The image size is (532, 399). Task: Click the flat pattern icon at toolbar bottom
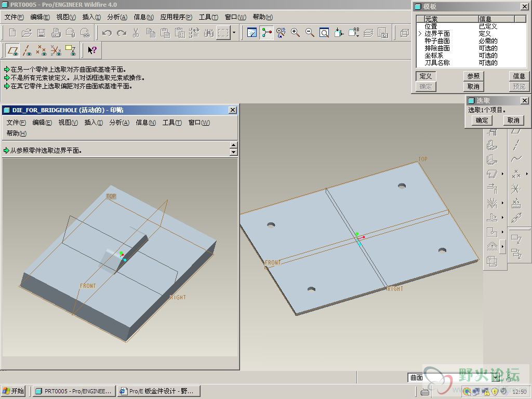(x=492, y=261)
